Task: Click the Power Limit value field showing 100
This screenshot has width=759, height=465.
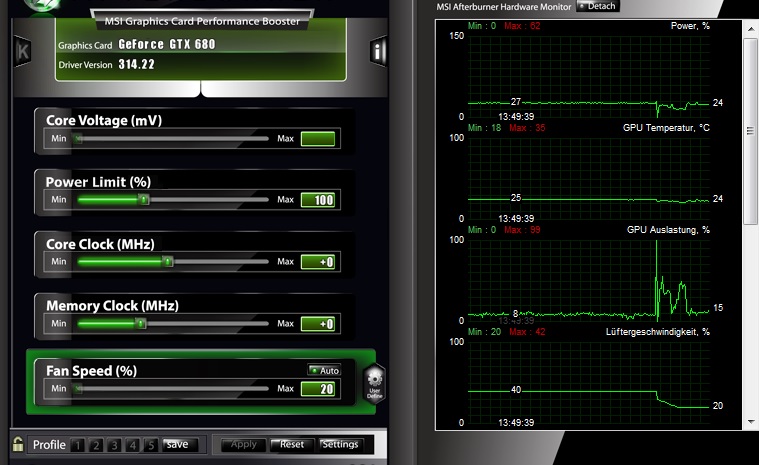Action: [x=318, y=200]
